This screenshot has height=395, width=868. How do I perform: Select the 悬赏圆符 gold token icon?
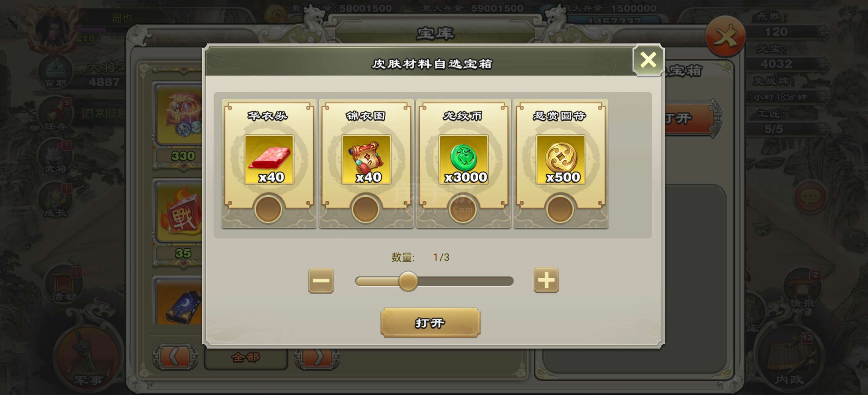click(x=561, y=159)
